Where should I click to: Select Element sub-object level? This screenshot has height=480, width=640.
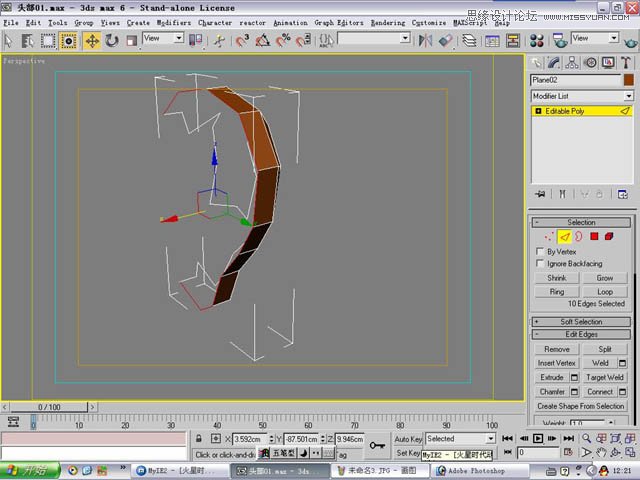[x=609, y=236]
